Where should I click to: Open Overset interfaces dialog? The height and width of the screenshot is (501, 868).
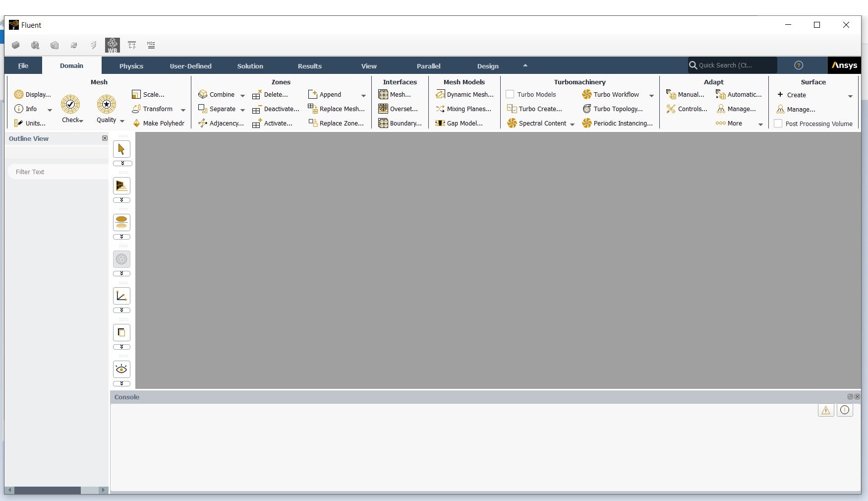click(398, 109)
